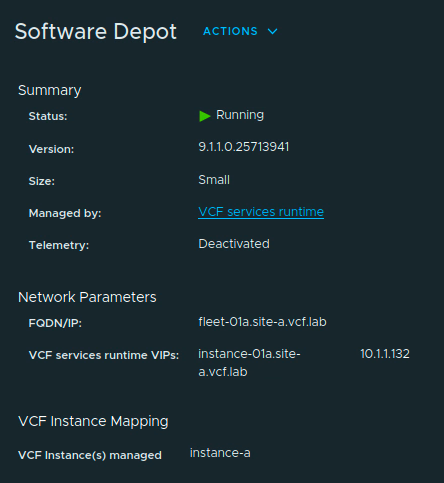Viewport: 444px width, 483px height.
Task: Click the Deactivated telemetry value
Action: pyautogui.click(x=234, y=244)
